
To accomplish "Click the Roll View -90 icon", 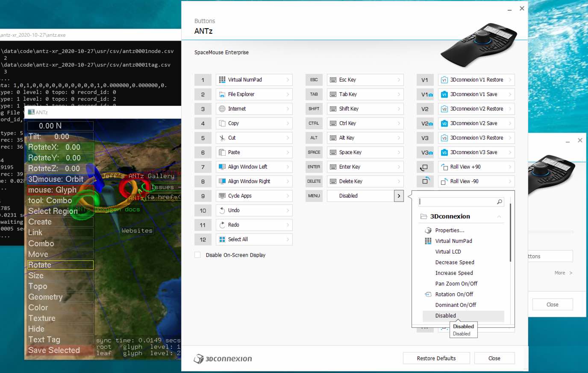I will pos(444,181).
